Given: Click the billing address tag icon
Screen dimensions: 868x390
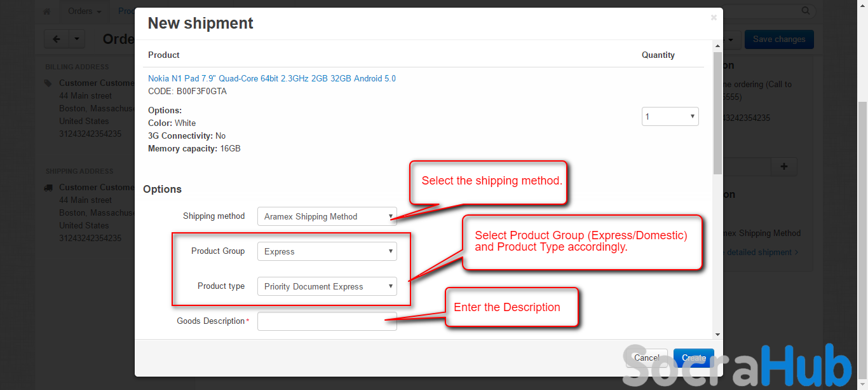Looking at the screenshot, I should point(48,83).
